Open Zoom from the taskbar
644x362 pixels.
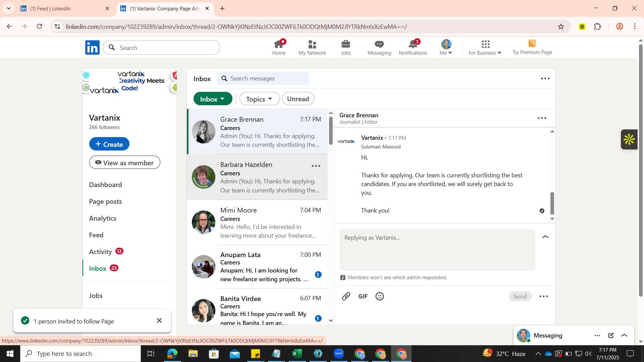click(339, 354)
